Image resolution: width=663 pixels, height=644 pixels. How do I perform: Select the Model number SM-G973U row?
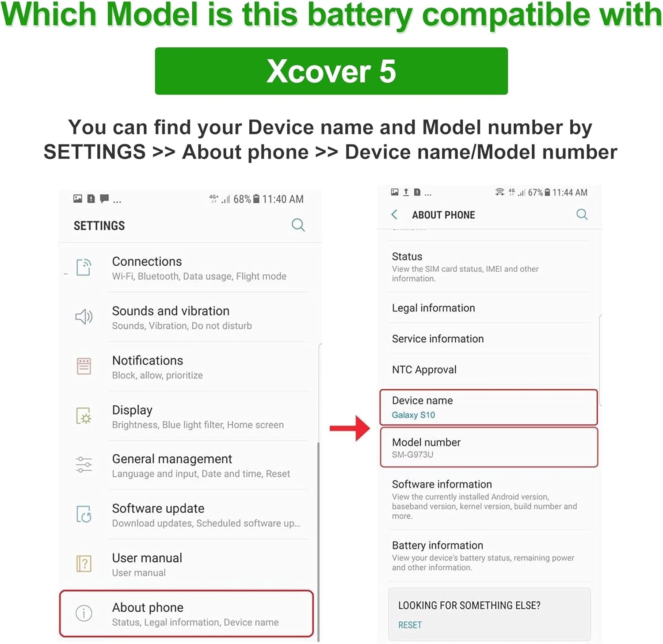tap(488, 447)
